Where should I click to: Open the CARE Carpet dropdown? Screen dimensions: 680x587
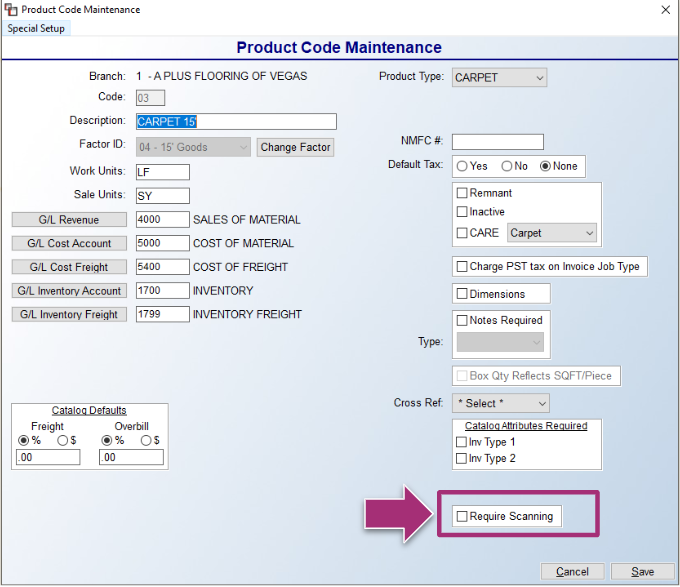[552, 233]
